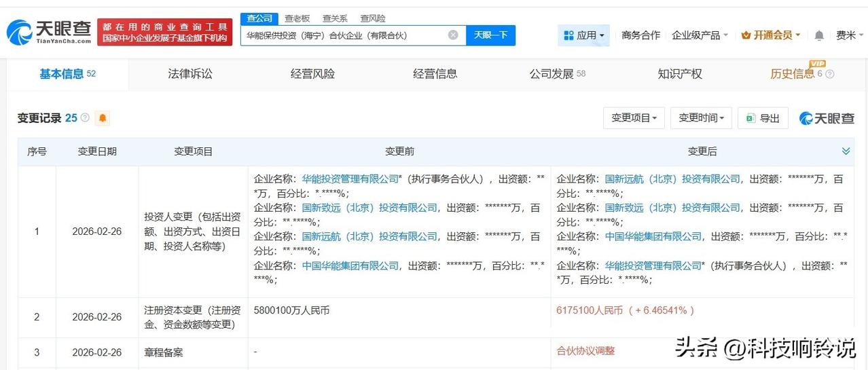Screen dimensions: 868x370
Task: Click the 序号 column header
Action: (x=37, y=151)
